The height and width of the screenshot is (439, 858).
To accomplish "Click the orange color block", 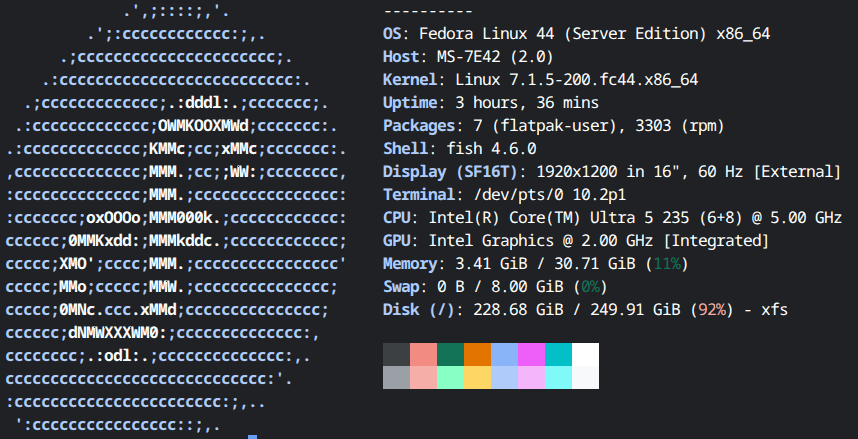I will pyautogui.click(x=477, y=354).
